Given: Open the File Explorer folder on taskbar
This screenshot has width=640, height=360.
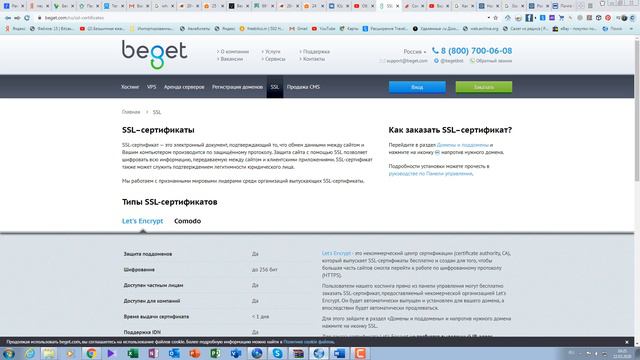Looking at the screenshot, I should tap(49, 353).
